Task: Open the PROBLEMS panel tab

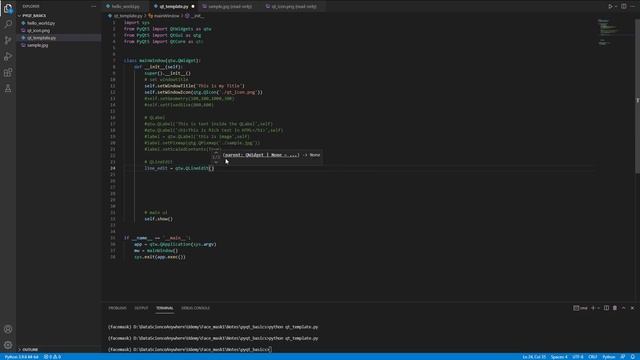Action: tap(118, 308)
